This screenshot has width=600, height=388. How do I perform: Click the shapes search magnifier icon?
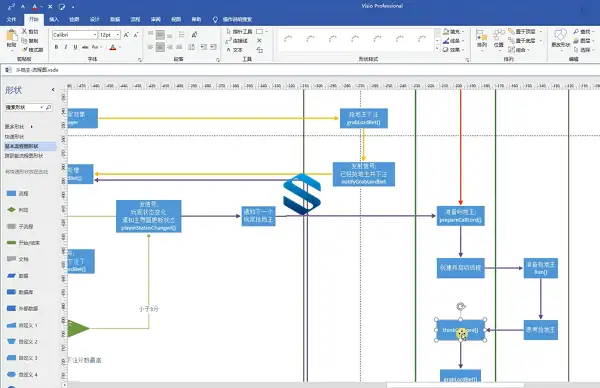49,108
